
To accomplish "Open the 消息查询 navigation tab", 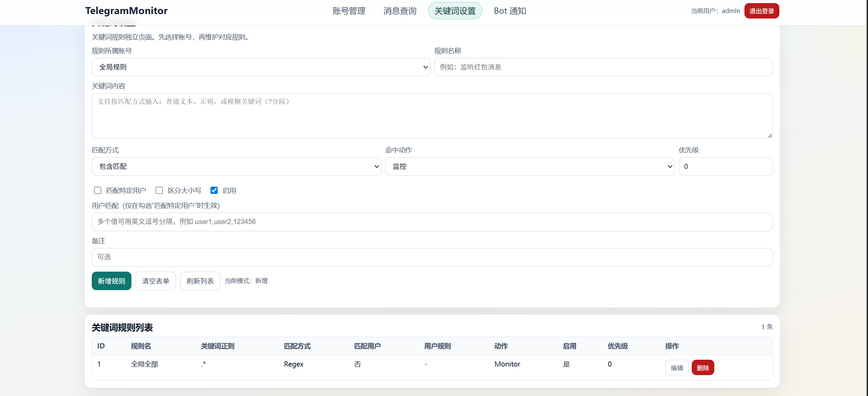I will click(x=400, y=11).
